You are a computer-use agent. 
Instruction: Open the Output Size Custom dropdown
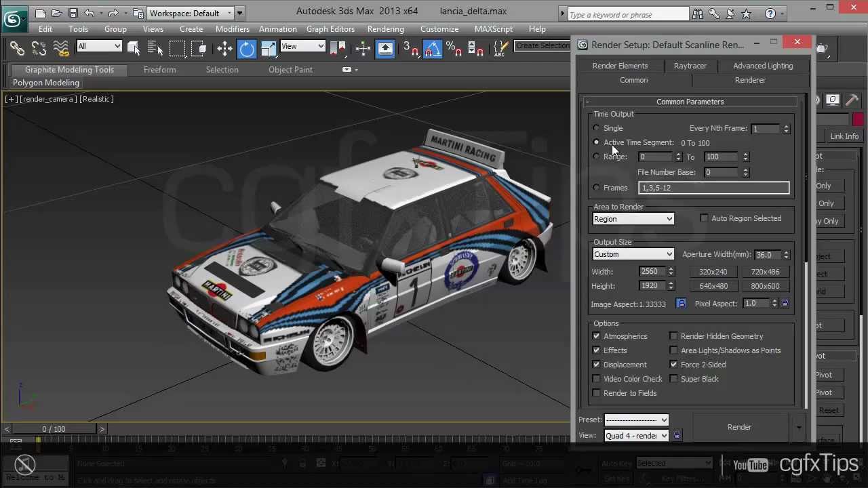[x=633, y=255]
